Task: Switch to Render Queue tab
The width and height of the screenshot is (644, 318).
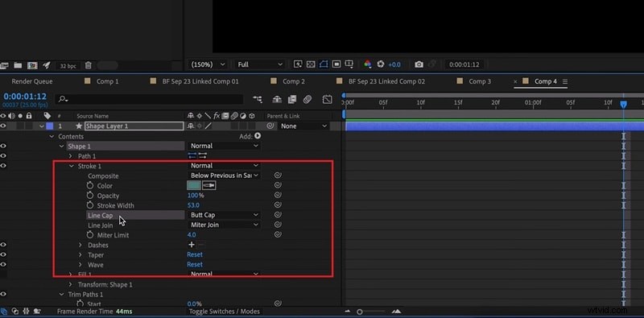Action: [32, 81]
